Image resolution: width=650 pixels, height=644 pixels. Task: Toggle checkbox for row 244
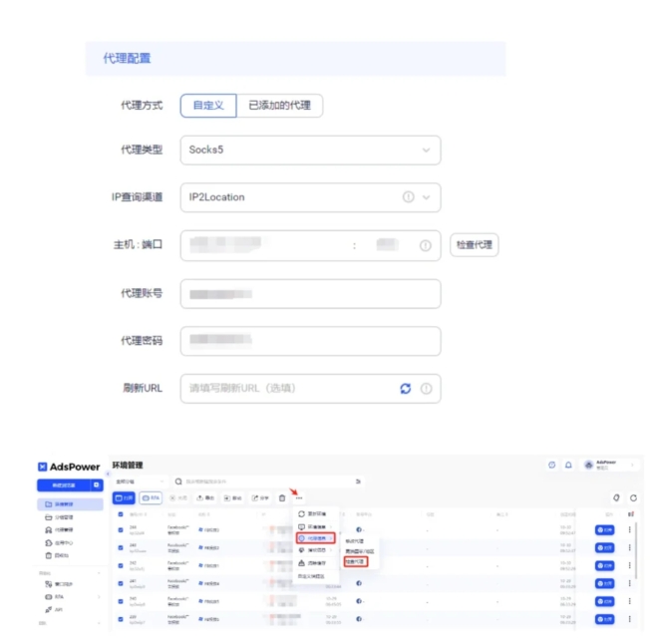[x=121, y=530]
